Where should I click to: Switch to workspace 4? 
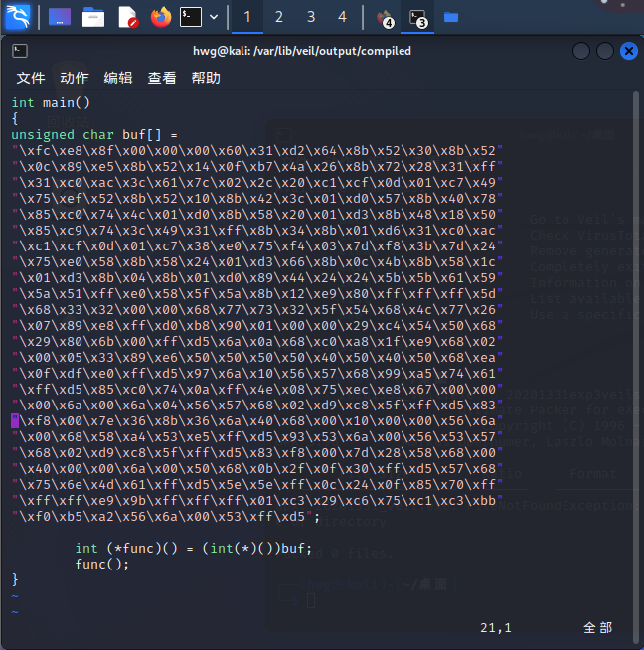pyautogui.click(x=342, y=17)
